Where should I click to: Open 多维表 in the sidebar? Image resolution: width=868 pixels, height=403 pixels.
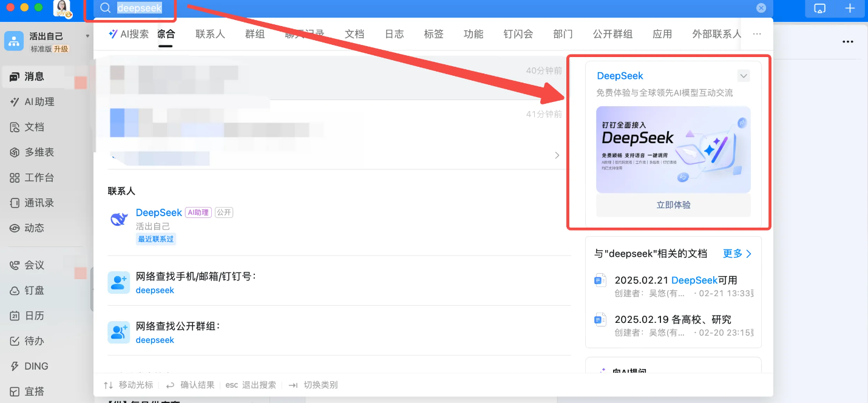(x=32, y=152)
